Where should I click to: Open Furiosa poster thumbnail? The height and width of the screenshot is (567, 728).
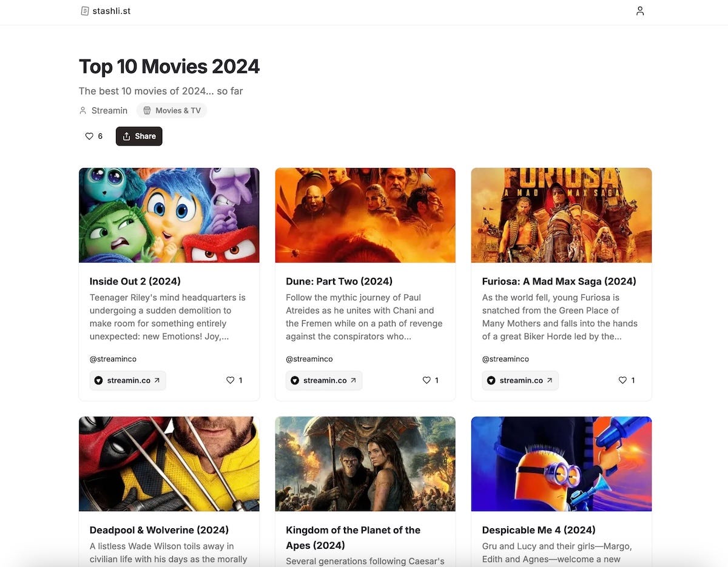[561, 215]
